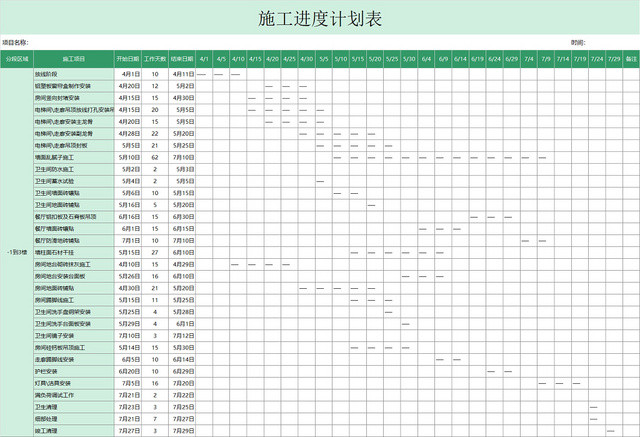
Task: Select the 细部处理 task cell
Action: (x=73, y=419)
